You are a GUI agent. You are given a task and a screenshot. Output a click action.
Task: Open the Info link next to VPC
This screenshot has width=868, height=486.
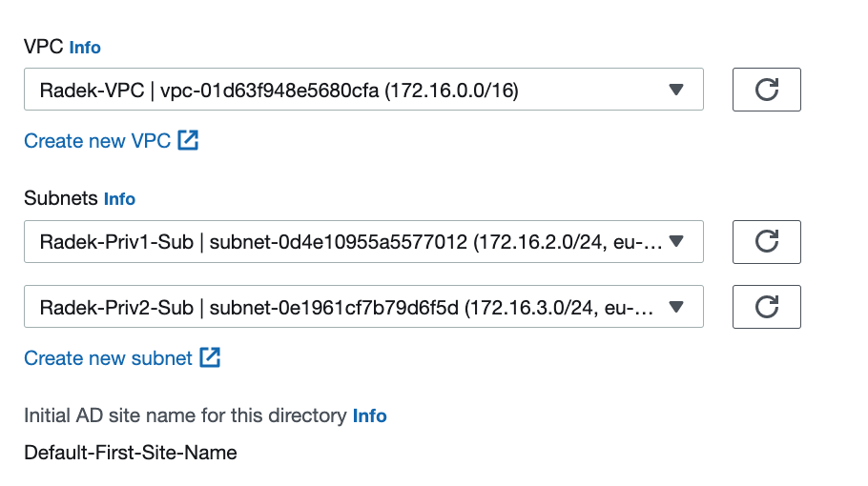click(85, 48)
